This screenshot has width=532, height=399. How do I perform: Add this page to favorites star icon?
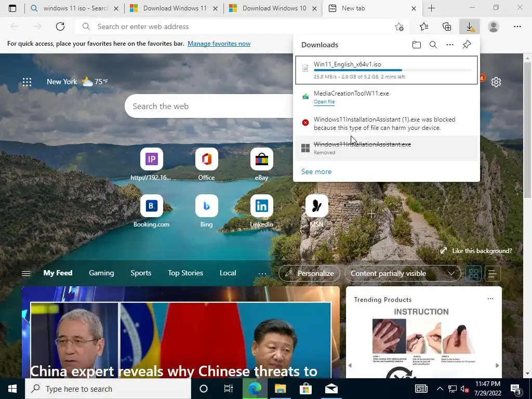(x=400, y=27)
